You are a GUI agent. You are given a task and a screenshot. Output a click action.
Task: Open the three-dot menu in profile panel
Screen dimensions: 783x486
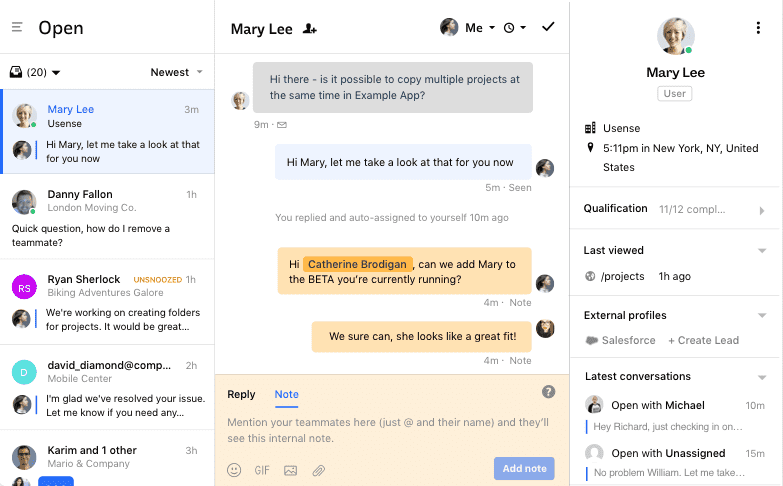tap(758, 28)
